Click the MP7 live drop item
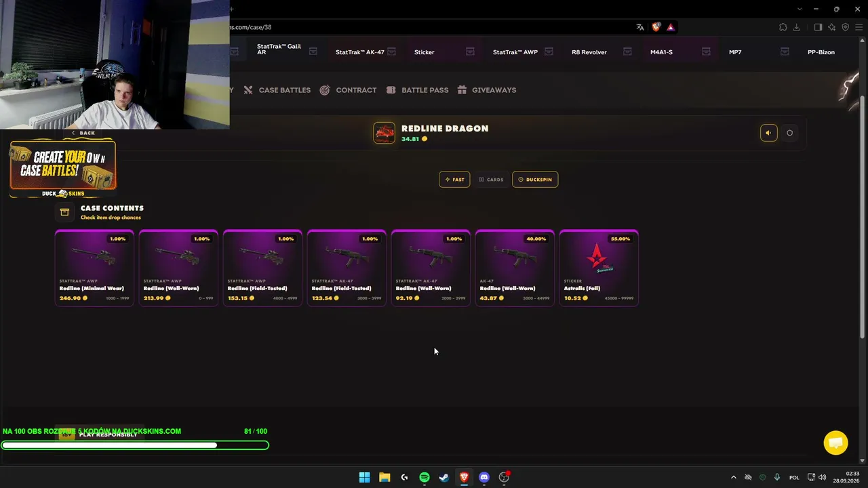 click(735, 52)
